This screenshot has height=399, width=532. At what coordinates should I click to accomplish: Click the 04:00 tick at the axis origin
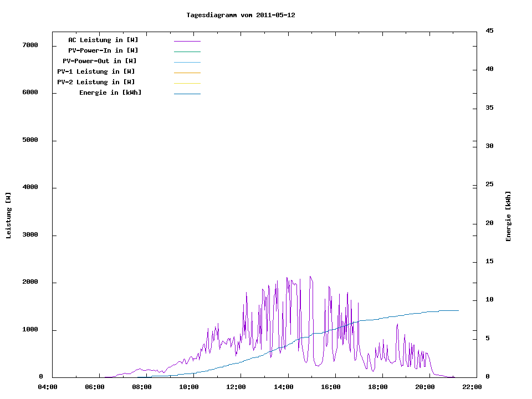click(48, 387)
